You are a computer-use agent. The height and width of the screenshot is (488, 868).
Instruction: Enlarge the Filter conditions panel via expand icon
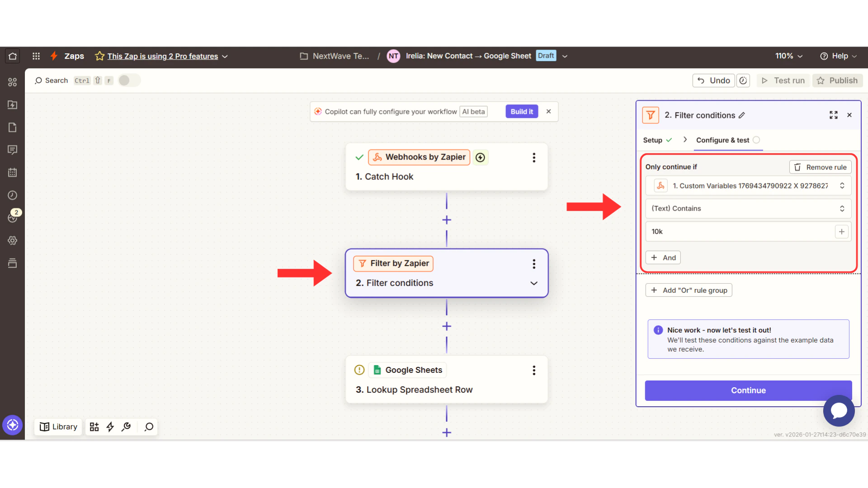tap(834, 115)
